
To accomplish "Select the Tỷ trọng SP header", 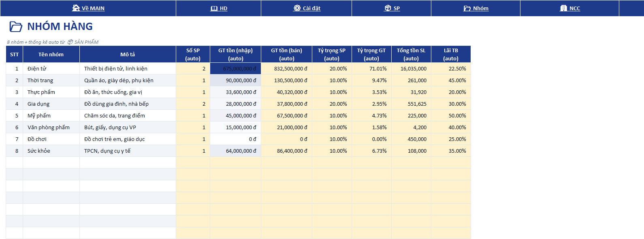I will tap(332, 54).
